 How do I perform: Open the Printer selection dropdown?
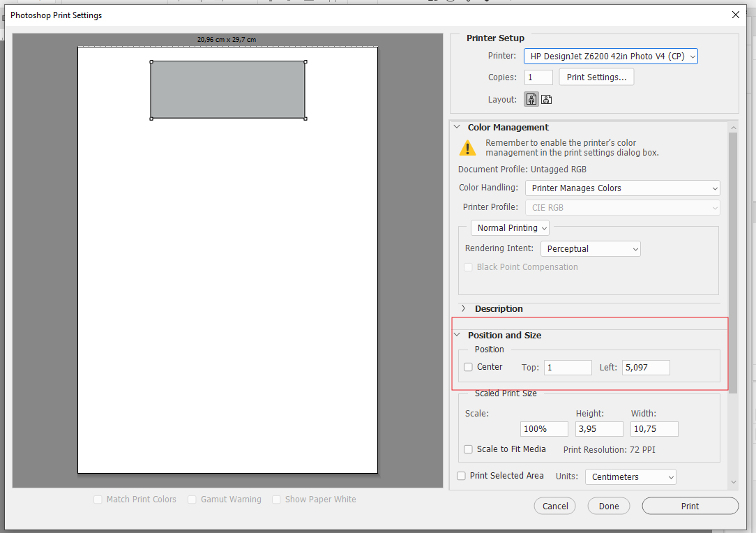pos(611,57)
